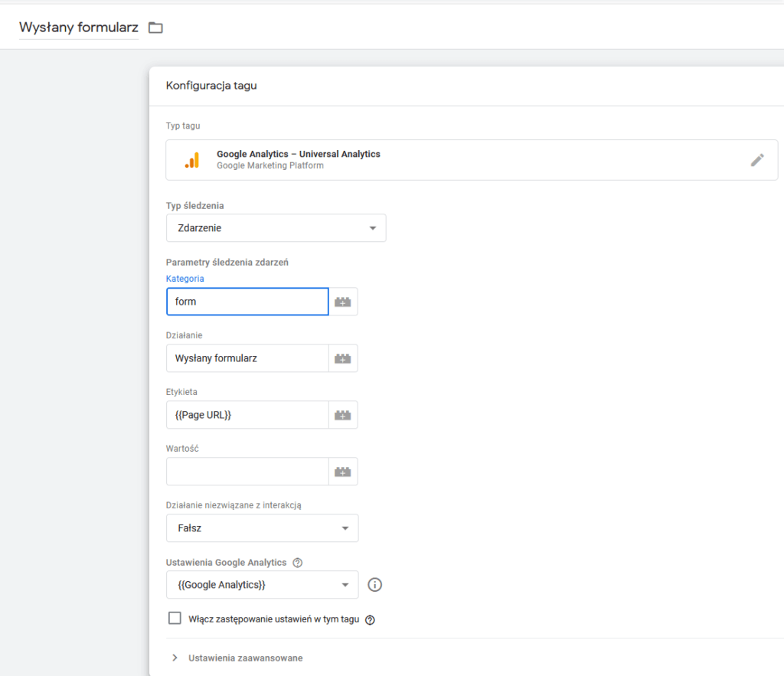Open variable picker beside Etykieta field
784x676 pixels.
[343, 415]
